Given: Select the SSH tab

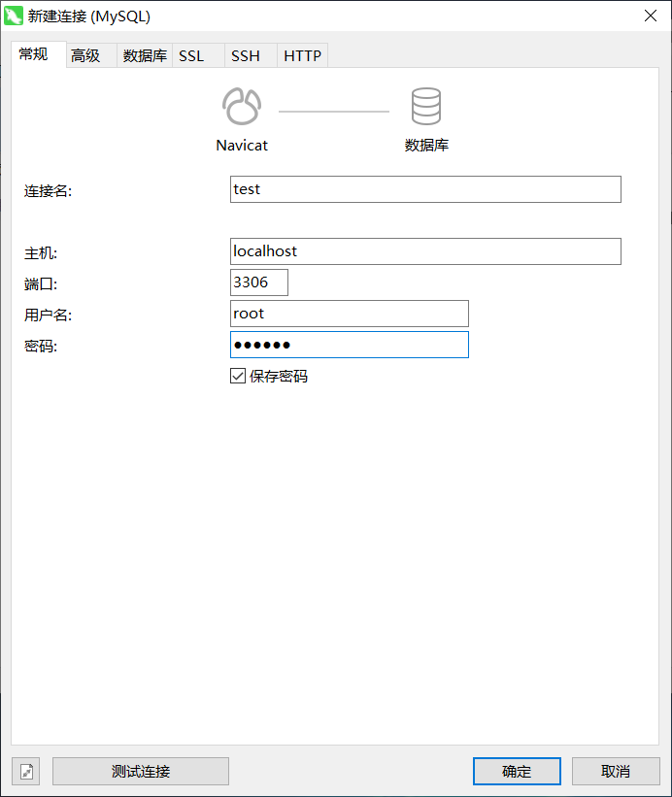Looking at the screenshot, I should 246,56.
